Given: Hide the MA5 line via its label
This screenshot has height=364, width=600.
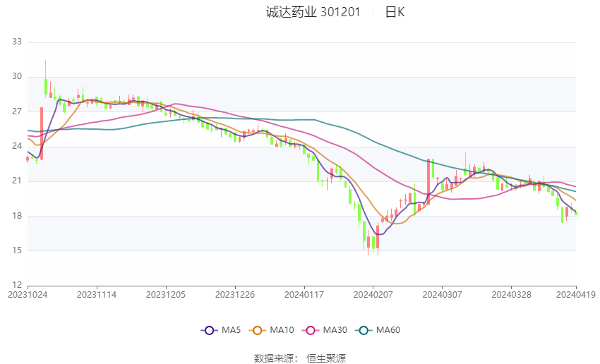Looking at the screenshot, I should coord(231,330).
